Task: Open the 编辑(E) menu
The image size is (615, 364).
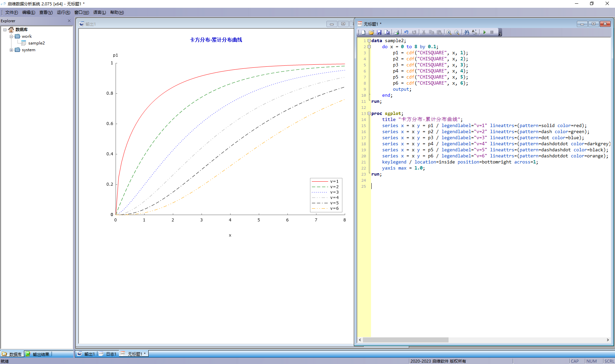Action: [x=29, y=12]
